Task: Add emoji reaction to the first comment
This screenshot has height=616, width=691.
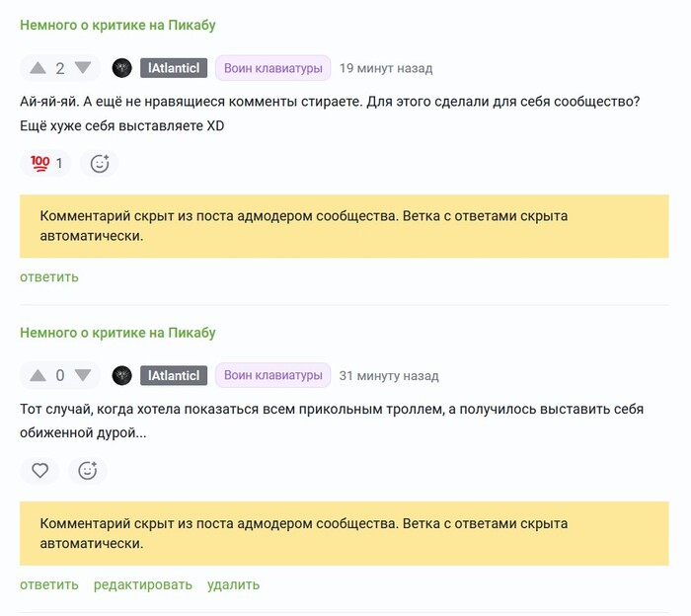Action: click(x=99, y=164)
